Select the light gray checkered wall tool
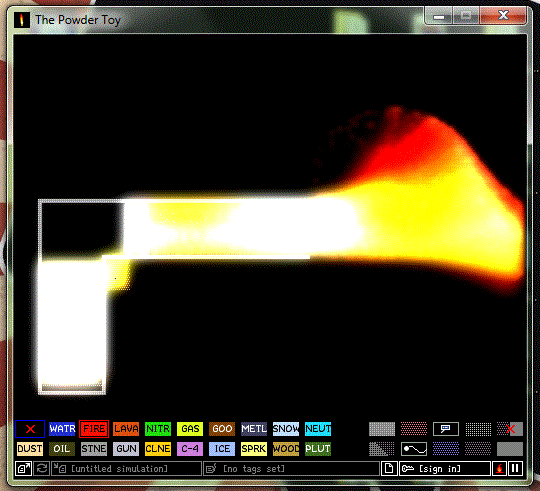 point(382,429)
